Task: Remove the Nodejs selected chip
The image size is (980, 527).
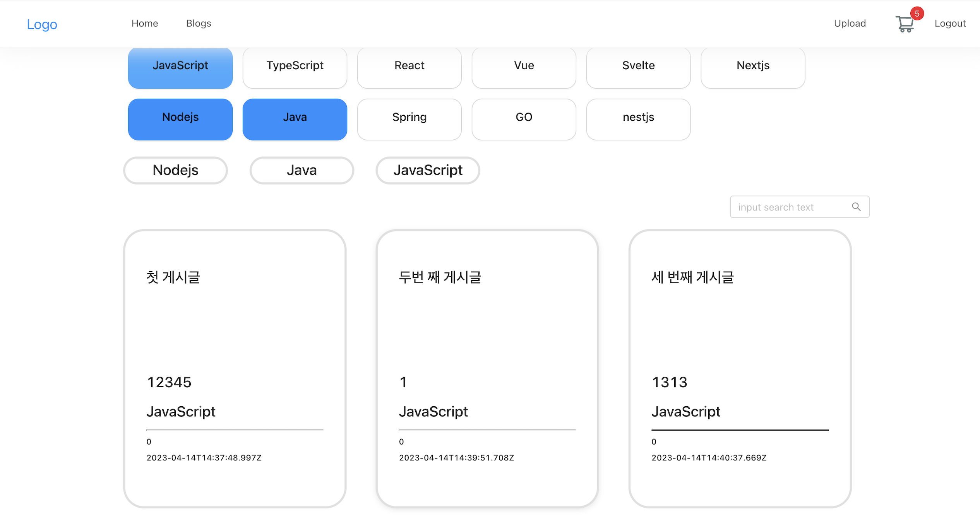Action: tap(175, 170)
